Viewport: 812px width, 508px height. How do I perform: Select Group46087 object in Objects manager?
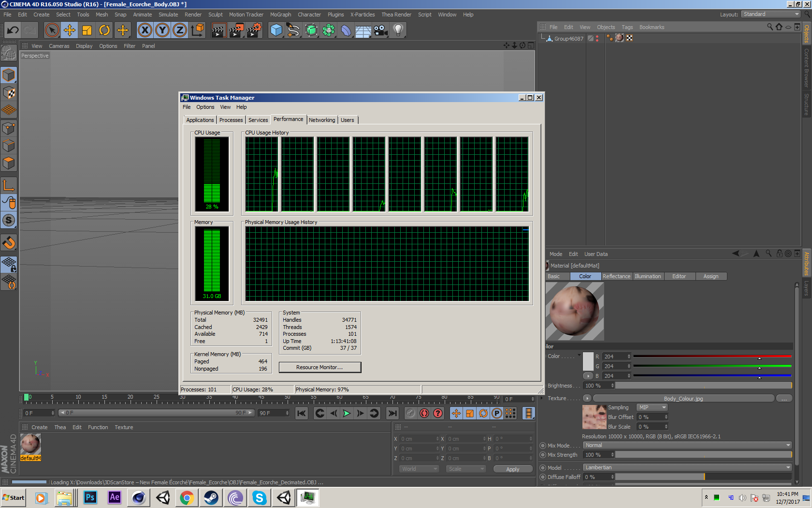point(568,39)
